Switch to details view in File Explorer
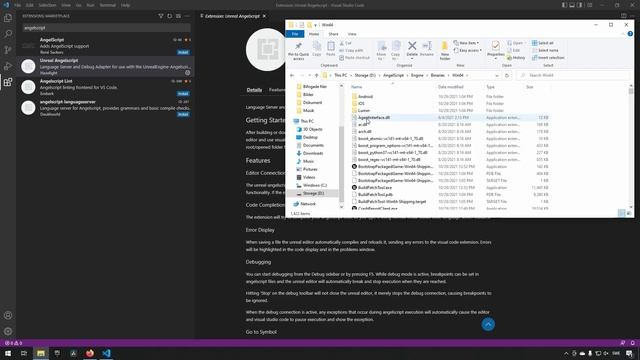Image resolution: width=640 pixels, height=360 pixels. [622, 213]
